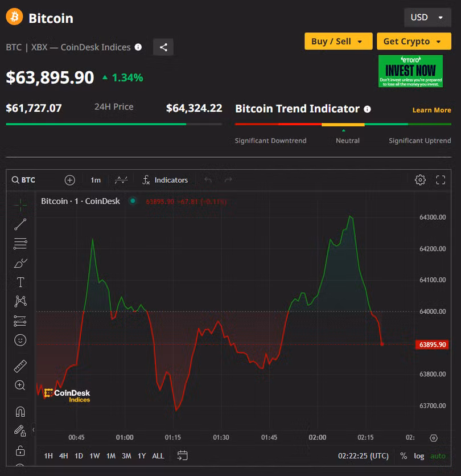
Task: Click the Significant Downtrend label
Action: (270, 141)
